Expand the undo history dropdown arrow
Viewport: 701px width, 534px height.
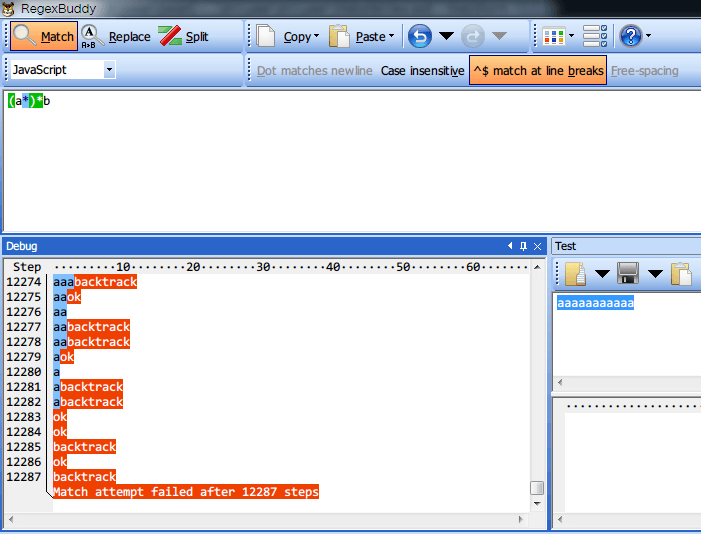[x=446, y=35]
